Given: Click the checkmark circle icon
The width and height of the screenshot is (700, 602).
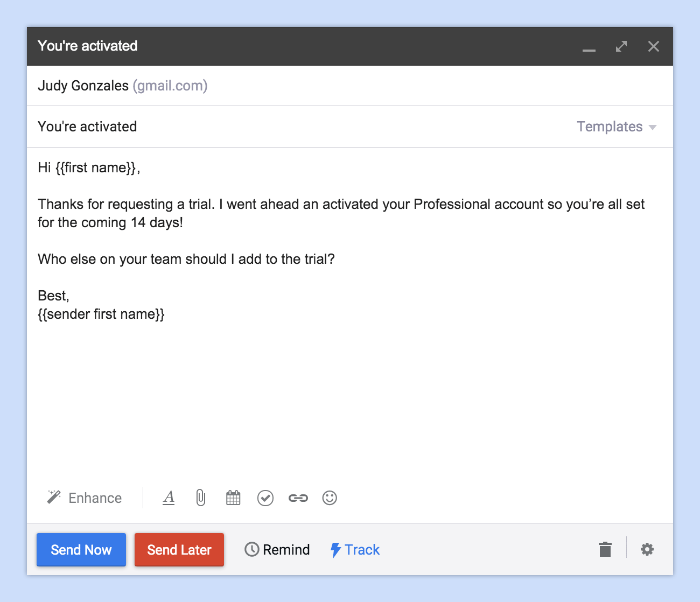Looking at the screenshot, I should (x=265, y=498).
